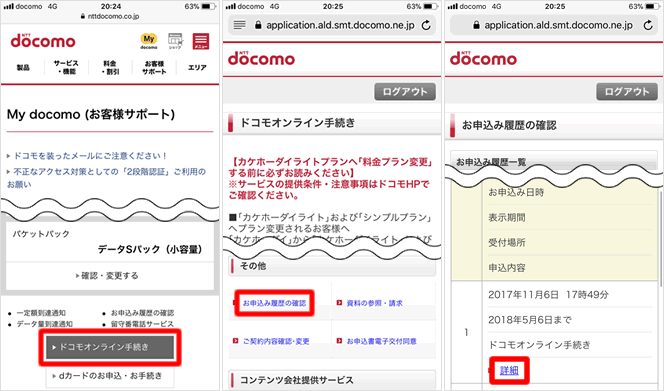Open お申込み履歴の確認 link on My docomo page

point(142,313)
